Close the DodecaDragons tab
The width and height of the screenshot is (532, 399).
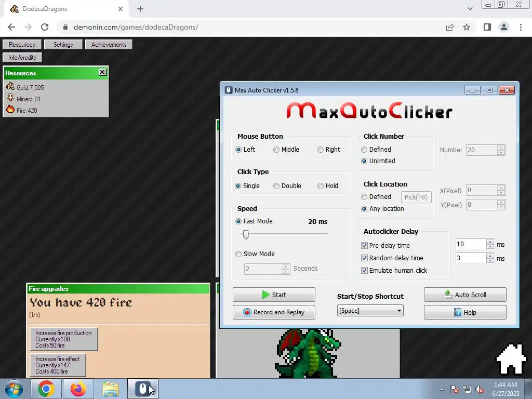coord(121,9)
